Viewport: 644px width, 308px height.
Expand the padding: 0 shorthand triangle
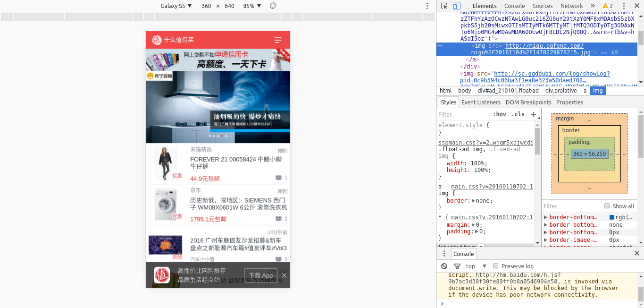[477, 231]
